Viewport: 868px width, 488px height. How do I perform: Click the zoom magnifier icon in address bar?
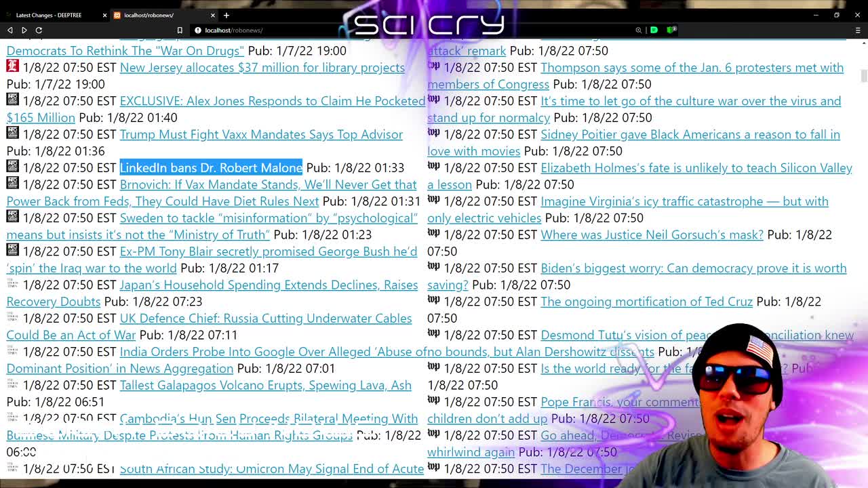pos(639,30)
